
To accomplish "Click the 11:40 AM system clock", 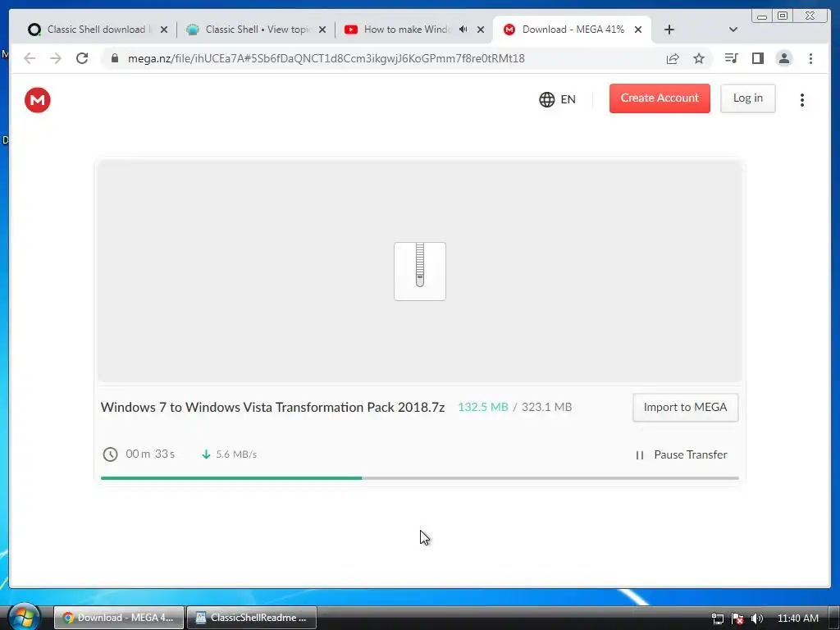I will click(x=797, y=619).
